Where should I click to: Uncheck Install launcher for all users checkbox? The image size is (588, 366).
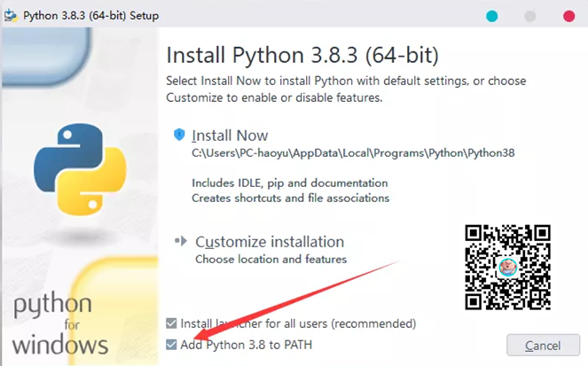tap(171, 323)
